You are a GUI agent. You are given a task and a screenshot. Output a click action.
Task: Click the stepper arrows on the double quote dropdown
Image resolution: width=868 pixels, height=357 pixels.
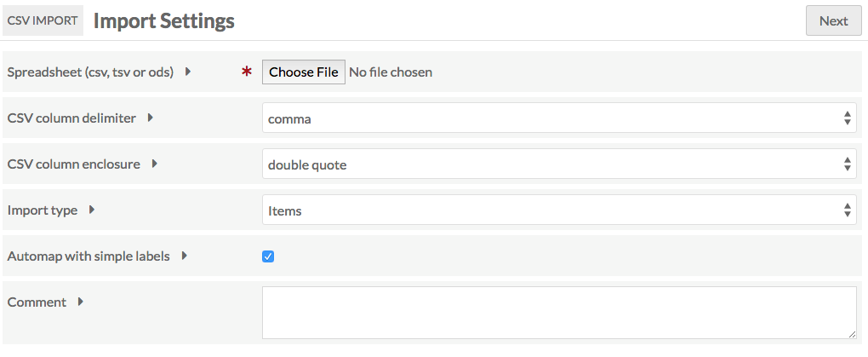(x=847, y=164)
